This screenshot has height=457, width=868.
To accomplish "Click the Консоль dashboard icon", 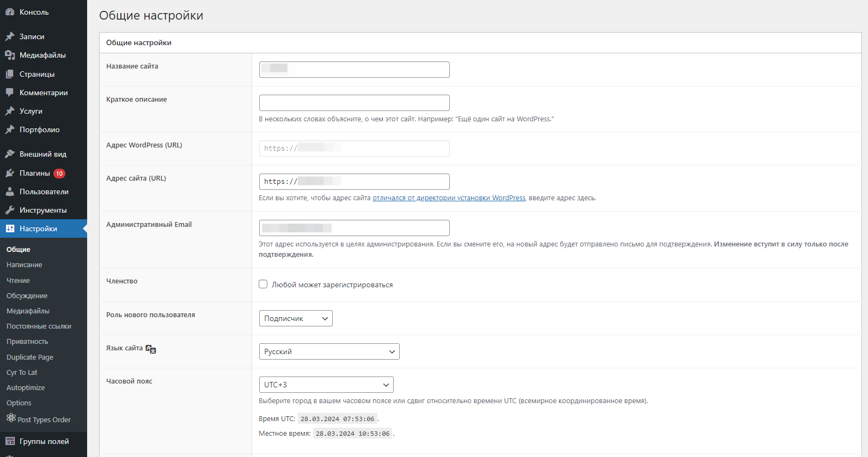I will pyautogui.click(x=10, y=12).
